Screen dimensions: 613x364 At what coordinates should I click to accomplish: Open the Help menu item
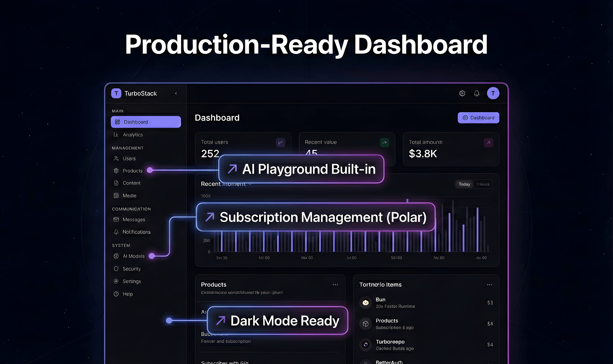[128, 294]
